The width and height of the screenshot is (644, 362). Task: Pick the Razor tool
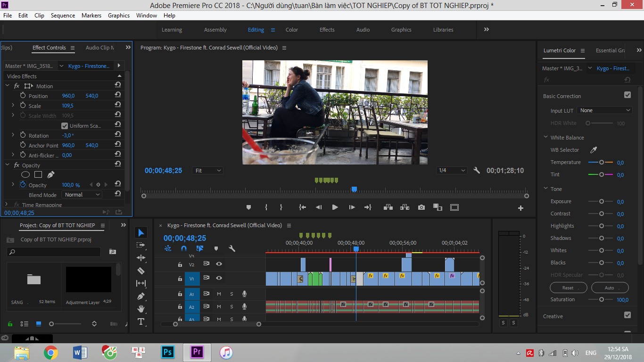pyautogui.click(x=141, y=271)
